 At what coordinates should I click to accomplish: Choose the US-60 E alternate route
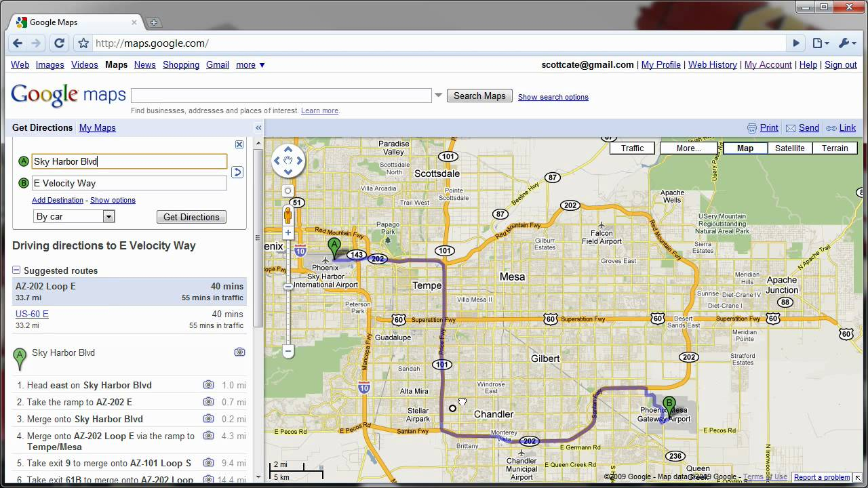[32, 314]
